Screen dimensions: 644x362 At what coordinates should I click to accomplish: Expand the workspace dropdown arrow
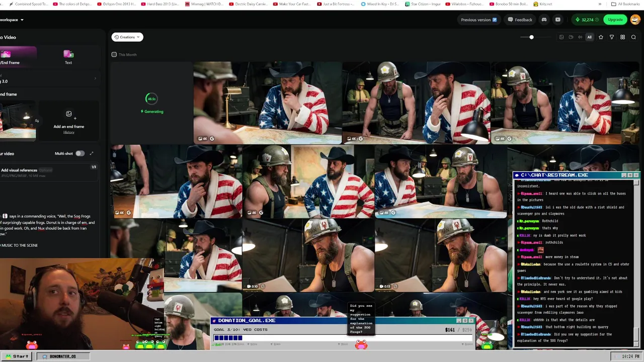click(x=22, y=20)
